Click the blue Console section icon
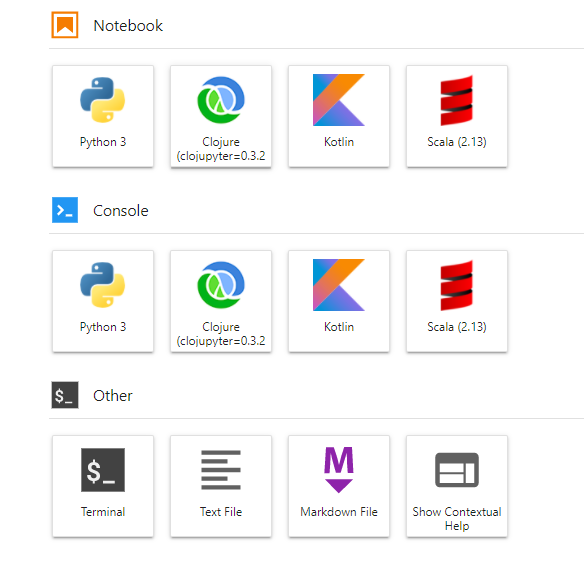 tap(65, 210)
